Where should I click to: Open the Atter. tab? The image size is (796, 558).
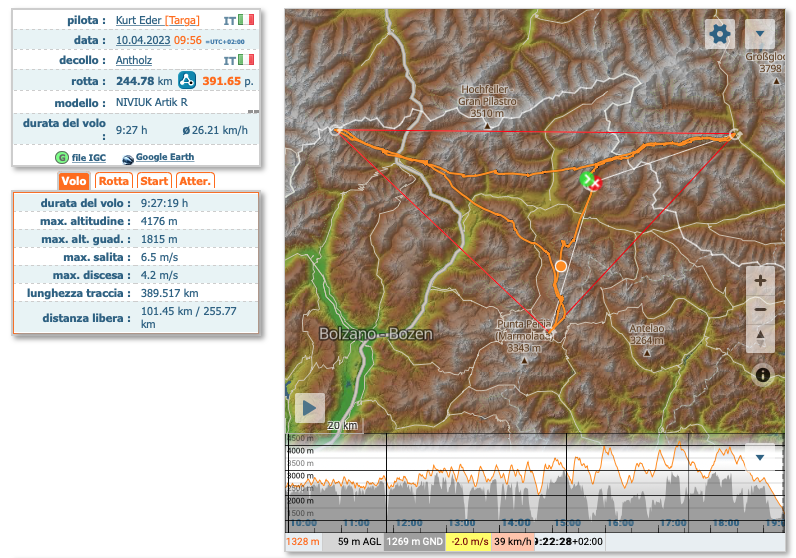(x=195, y=181)
